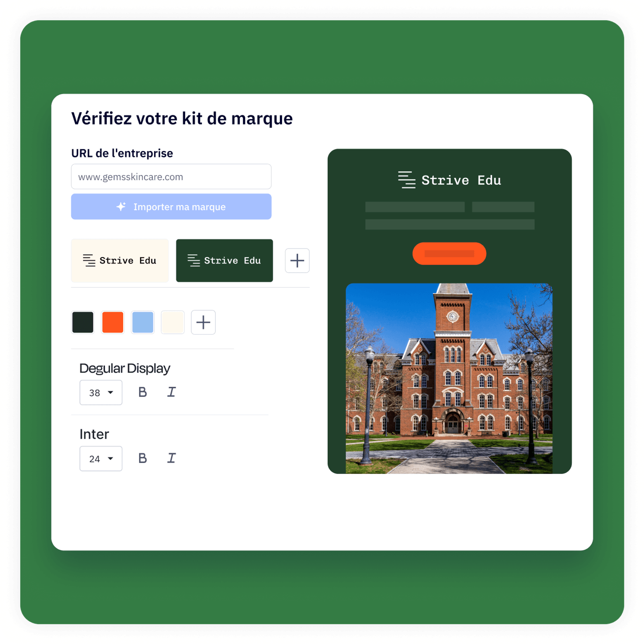Click the university building image in preview
Image resolution: width=644 pixels, height=644 pixels.
coord(449,378)
